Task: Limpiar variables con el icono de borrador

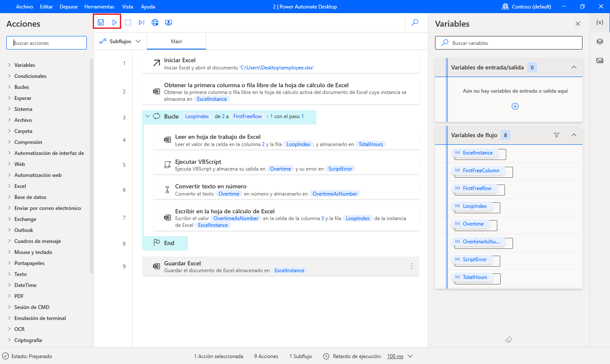Action: (508, 339)
